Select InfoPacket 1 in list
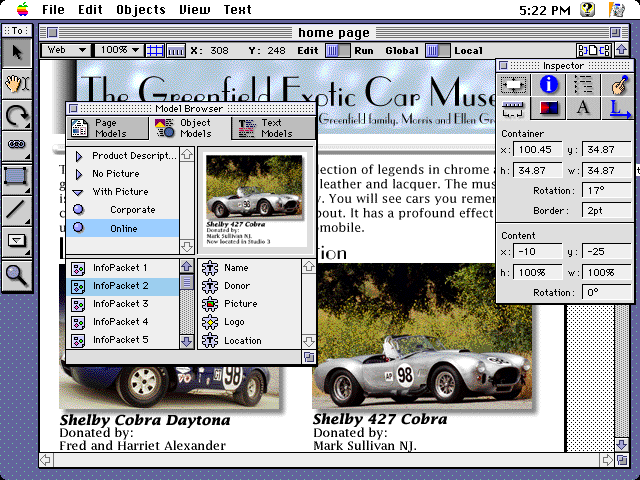The width and height of the screenshot is (640, 480). coord(122,268)
